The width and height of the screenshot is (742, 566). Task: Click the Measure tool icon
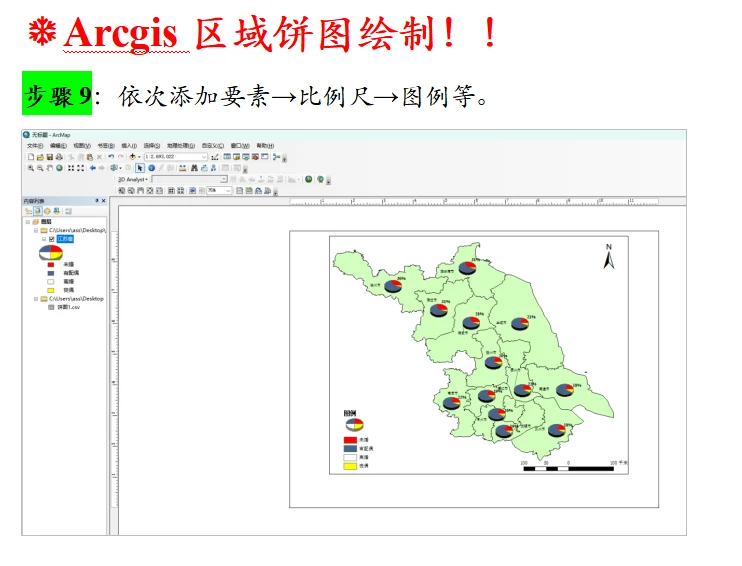point(183,168)
